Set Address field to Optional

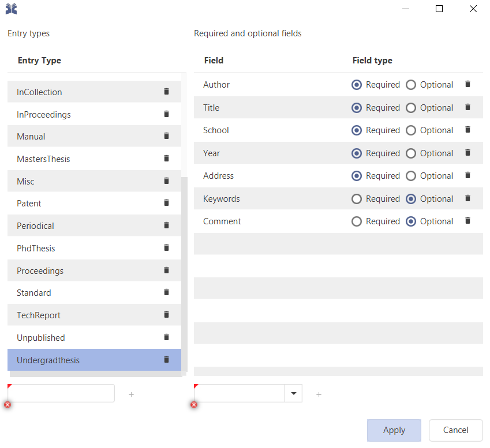[411, 176]
